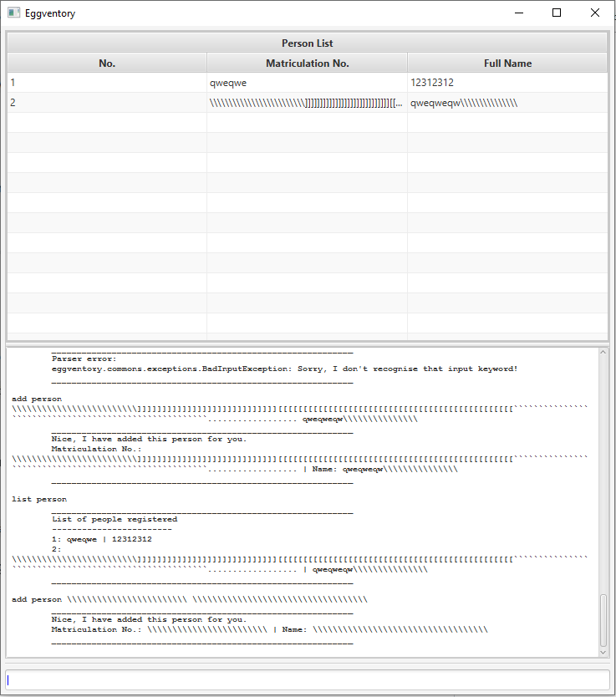Select the cell containing "qweqwe"

(x=307, y=83)
